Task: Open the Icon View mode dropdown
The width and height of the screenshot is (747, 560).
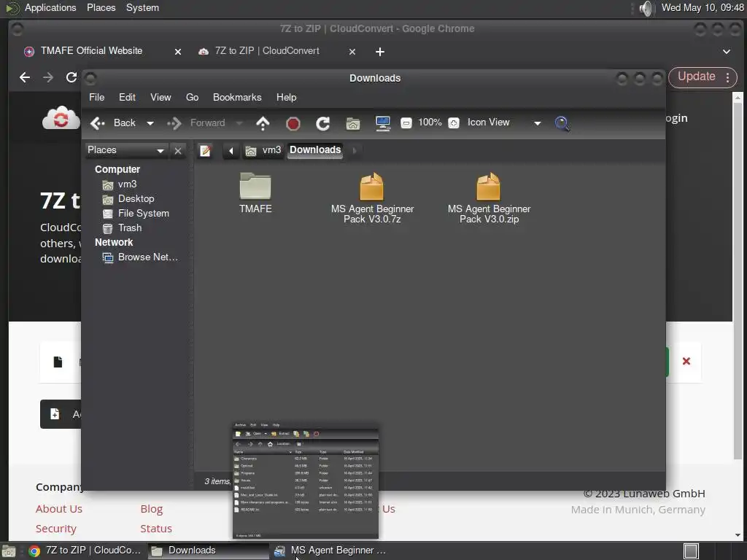Action: point(504,122)
